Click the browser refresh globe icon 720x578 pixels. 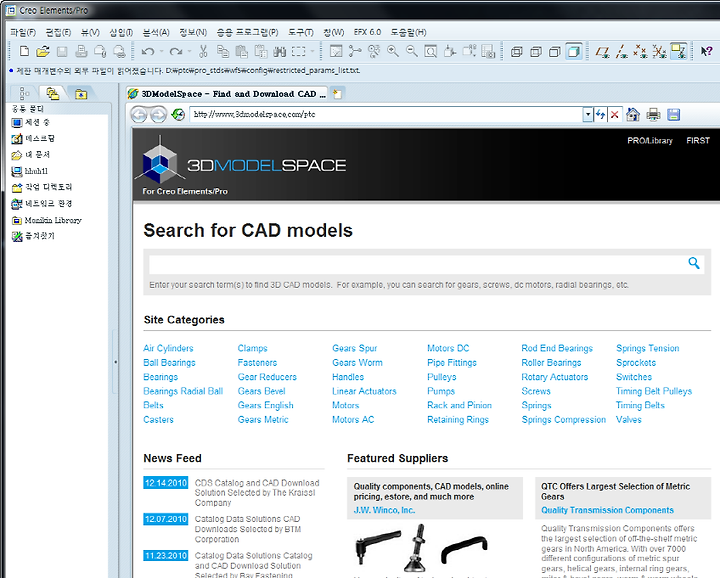(178, 114)
